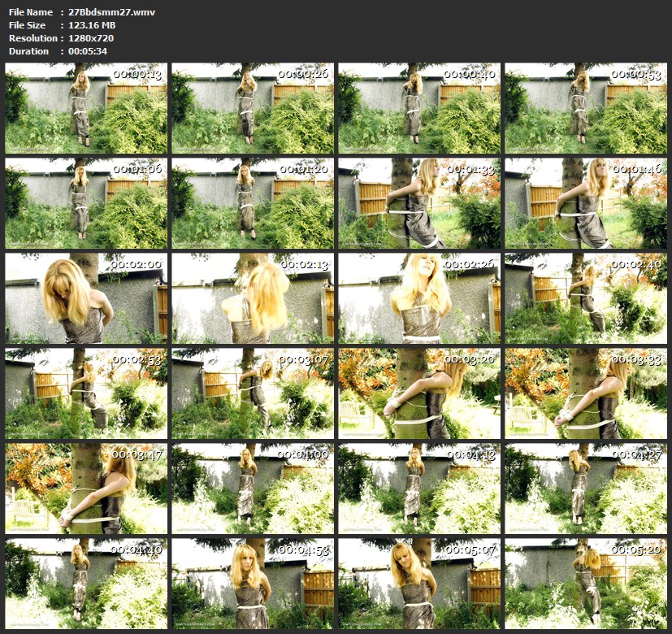Open the frame stamped 00:01:20
The width and height of the screenshot is (672, 634).
click(x=253, y=203)
